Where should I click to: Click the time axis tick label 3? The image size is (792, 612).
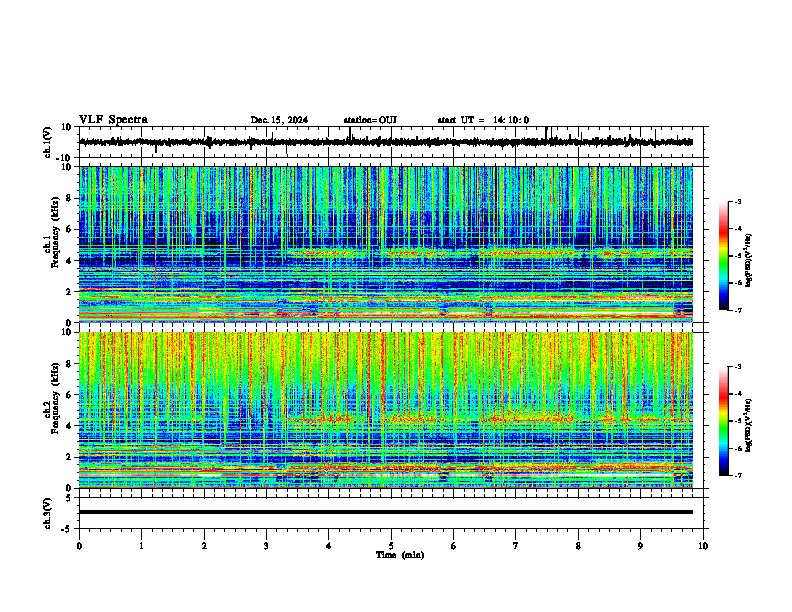coord(266,546)
